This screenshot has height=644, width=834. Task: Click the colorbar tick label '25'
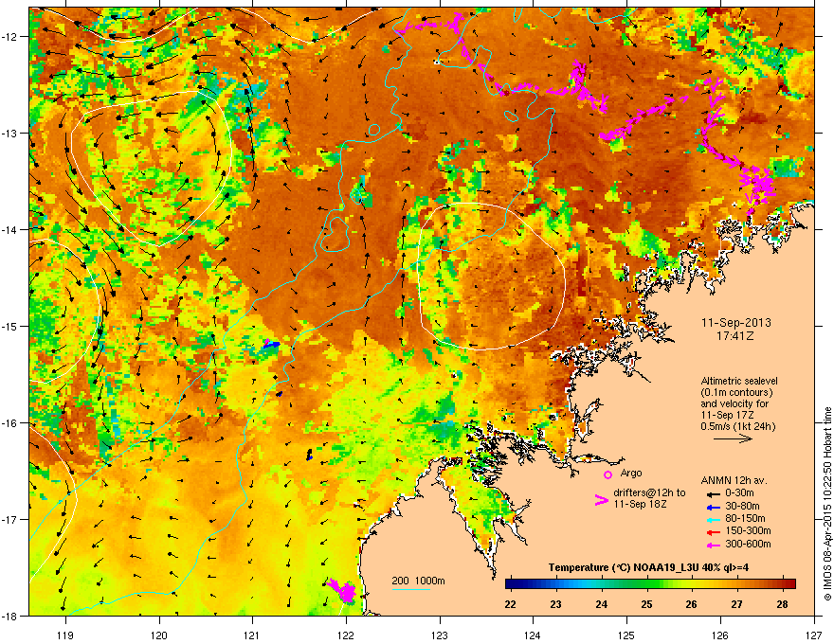coord(646,604)
